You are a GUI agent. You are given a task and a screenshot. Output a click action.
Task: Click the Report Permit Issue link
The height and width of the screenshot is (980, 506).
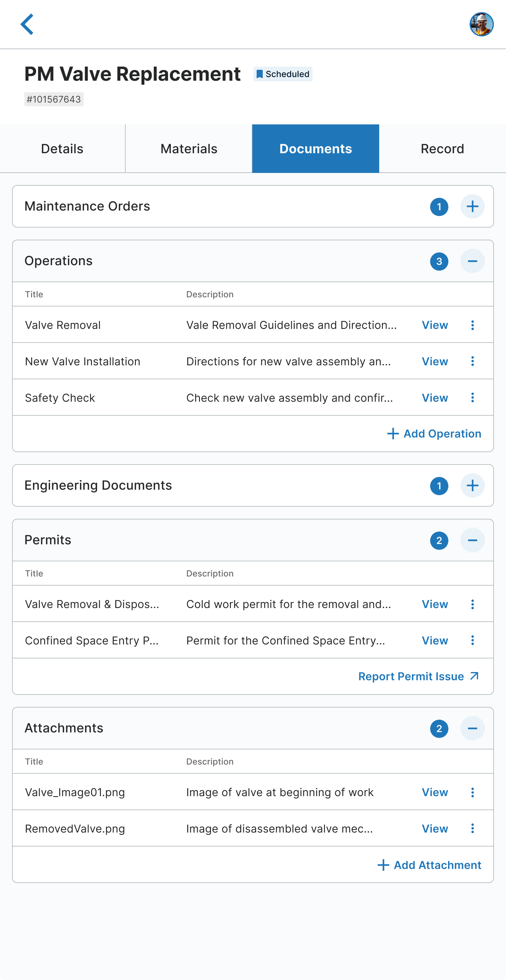(x=418, y=676)
